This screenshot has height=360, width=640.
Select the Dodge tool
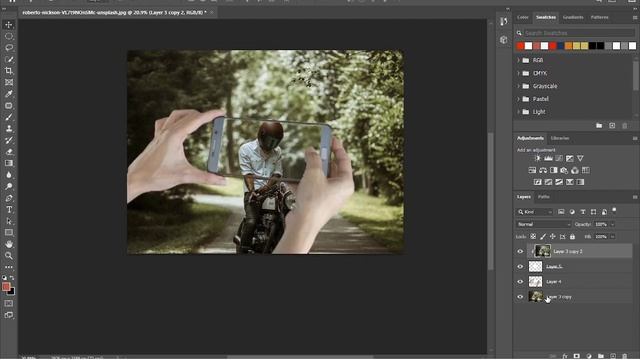pyautogui.click(x=9, y=187)
